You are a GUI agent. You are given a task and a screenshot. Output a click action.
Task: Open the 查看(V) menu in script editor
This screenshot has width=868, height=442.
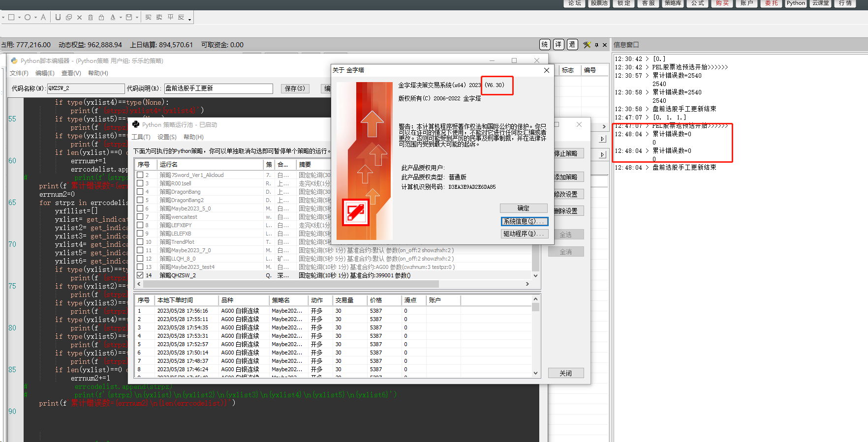(x=71, y=73)
